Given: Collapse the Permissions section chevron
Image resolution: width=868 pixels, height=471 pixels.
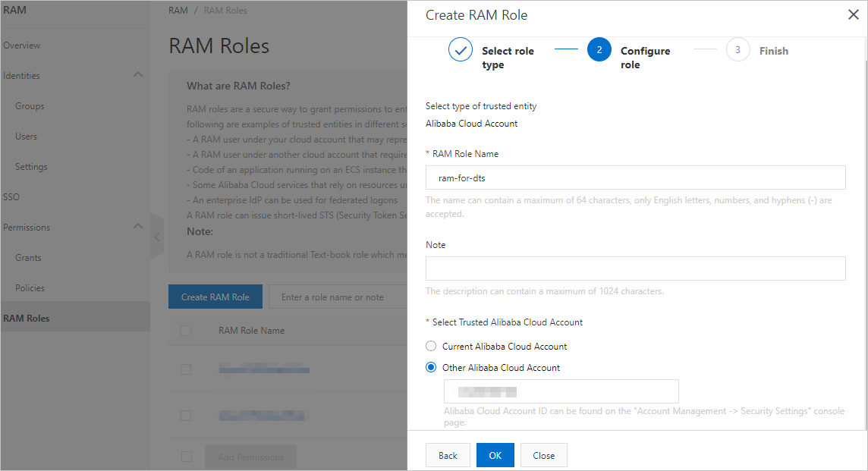Looking at the screenshot, I should click(x=138, y=226).
